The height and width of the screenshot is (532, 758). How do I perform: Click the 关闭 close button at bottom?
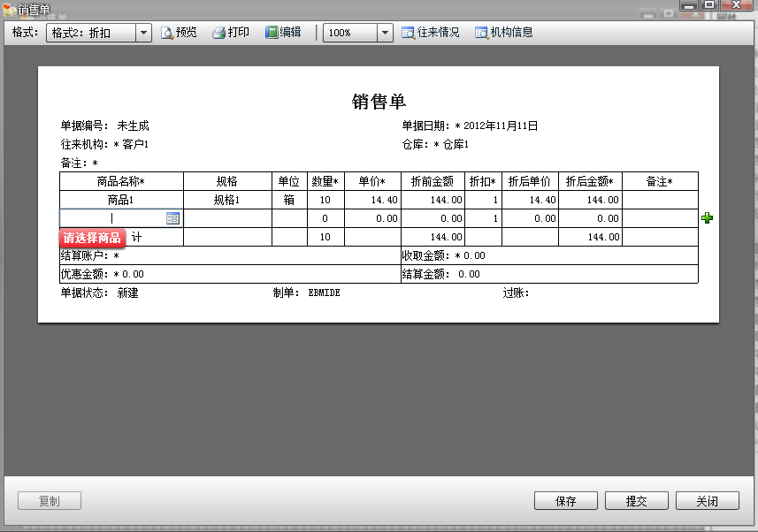[x=707, y=500]
